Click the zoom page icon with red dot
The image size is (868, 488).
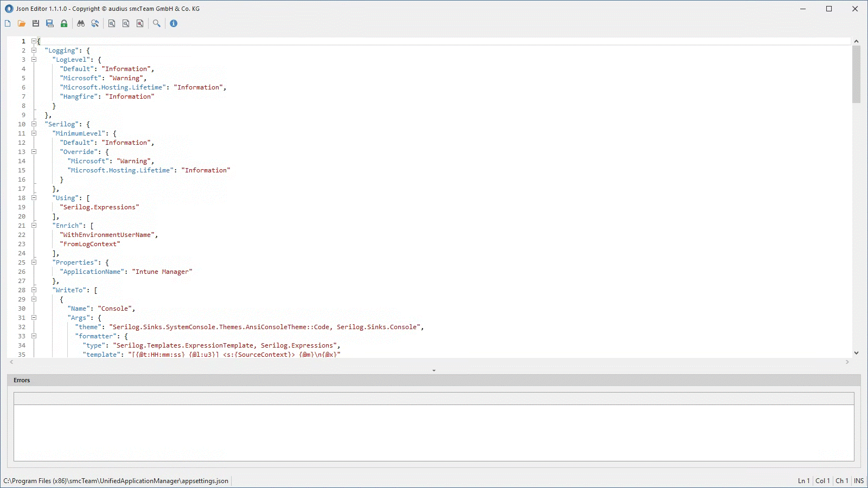pyautogui.click(x=140, y=23)
